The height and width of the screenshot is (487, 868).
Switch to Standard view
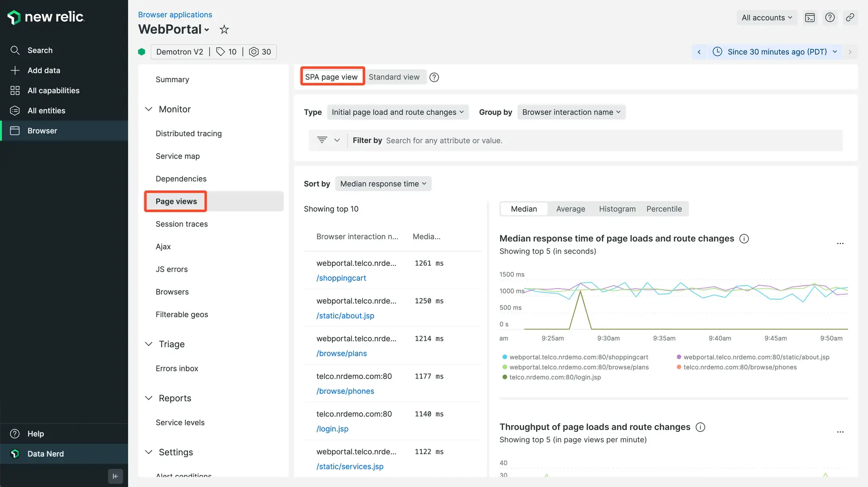pyautogui.click(x=394, y=77)
